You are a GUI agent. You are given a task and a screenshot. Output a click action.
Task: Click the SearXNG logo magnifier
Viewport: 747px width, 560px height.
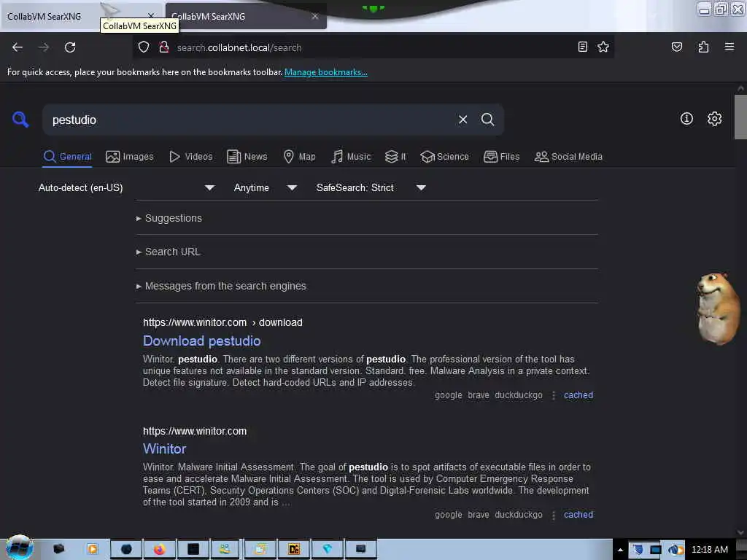coord(20,120)
